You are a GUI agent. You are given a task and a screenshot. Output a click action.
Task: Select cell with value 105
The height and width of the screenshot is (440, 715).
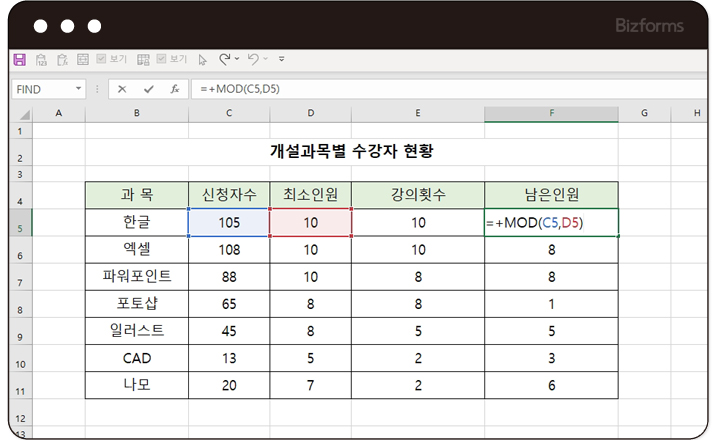coord(229,223)
